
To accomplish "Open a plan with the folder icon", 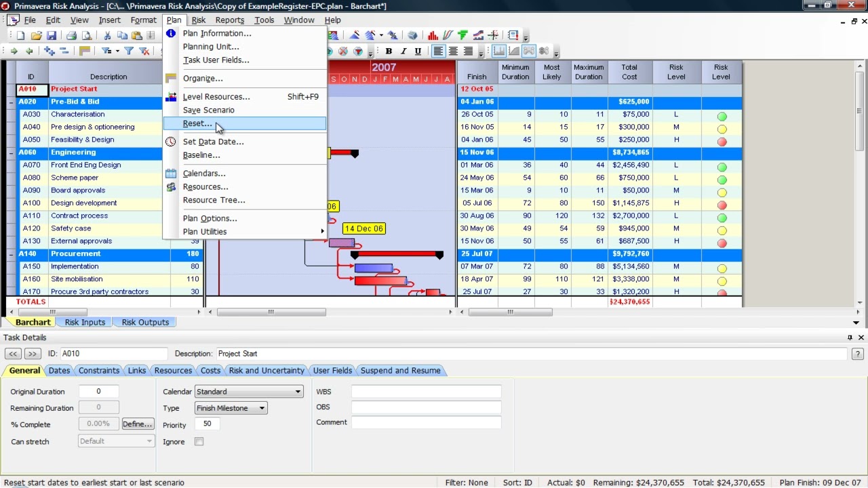I will coord(36,35).
